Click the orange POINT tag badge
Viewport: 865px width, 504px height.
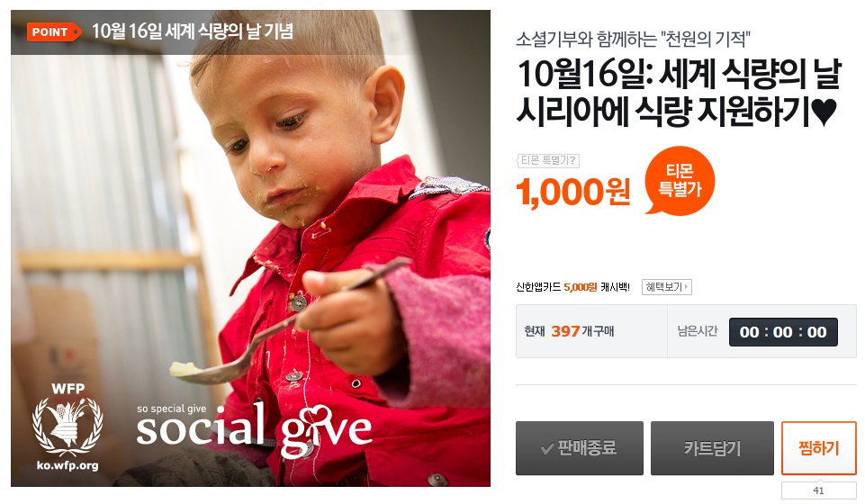tap(53, 32)
